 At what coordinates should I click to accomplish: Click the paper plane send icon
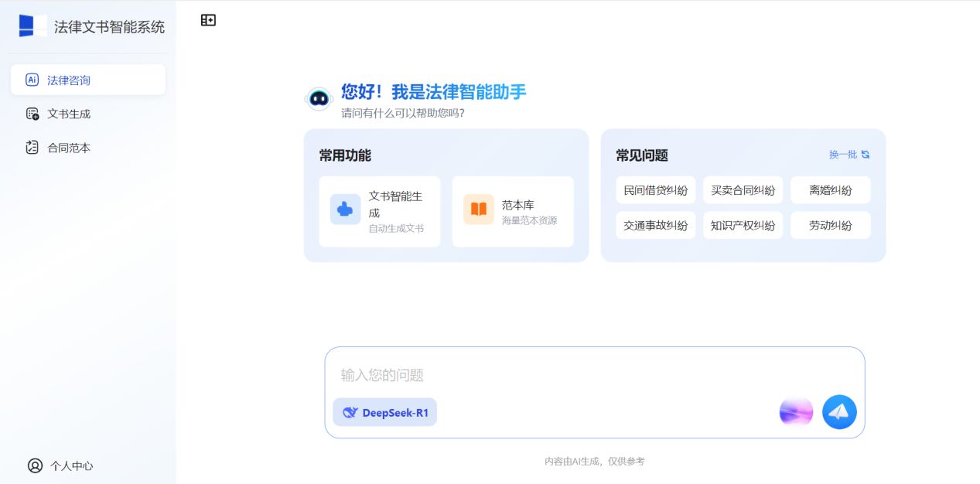pyautogui.click(x=839, y=412)
